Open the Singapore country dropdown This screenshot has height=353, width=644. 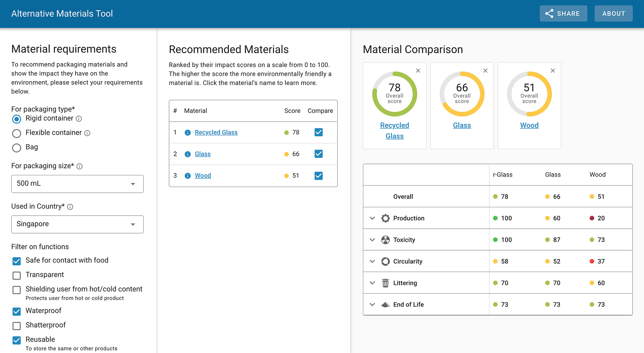tap(77, 224)
